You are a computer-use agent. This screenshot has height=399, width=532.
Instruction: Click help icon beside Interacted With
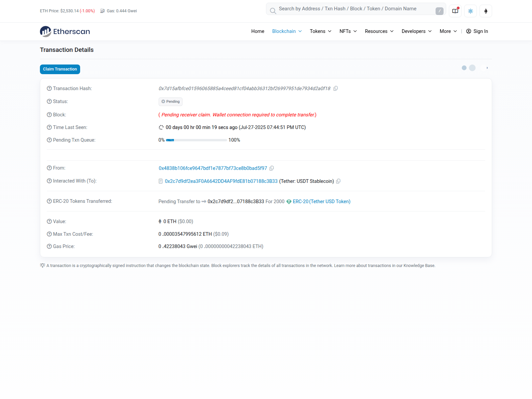click(x=49, y=181)
